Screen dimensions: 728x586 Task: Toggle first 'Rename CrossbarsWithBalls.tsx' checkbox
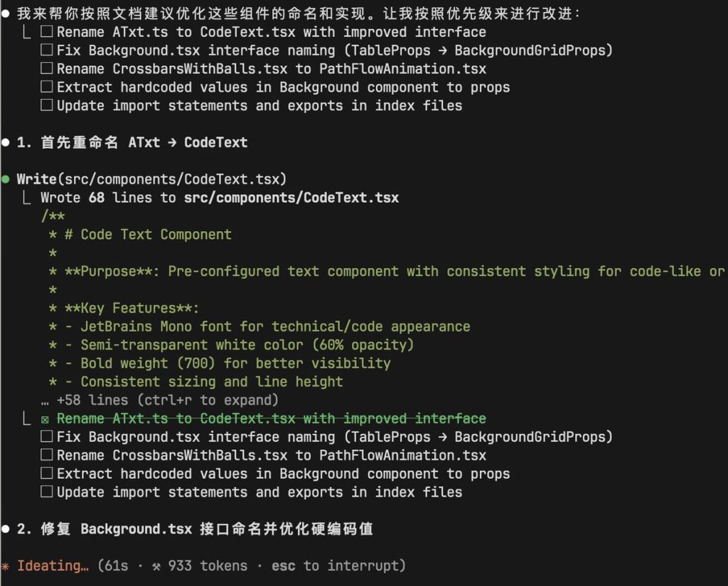46,68
